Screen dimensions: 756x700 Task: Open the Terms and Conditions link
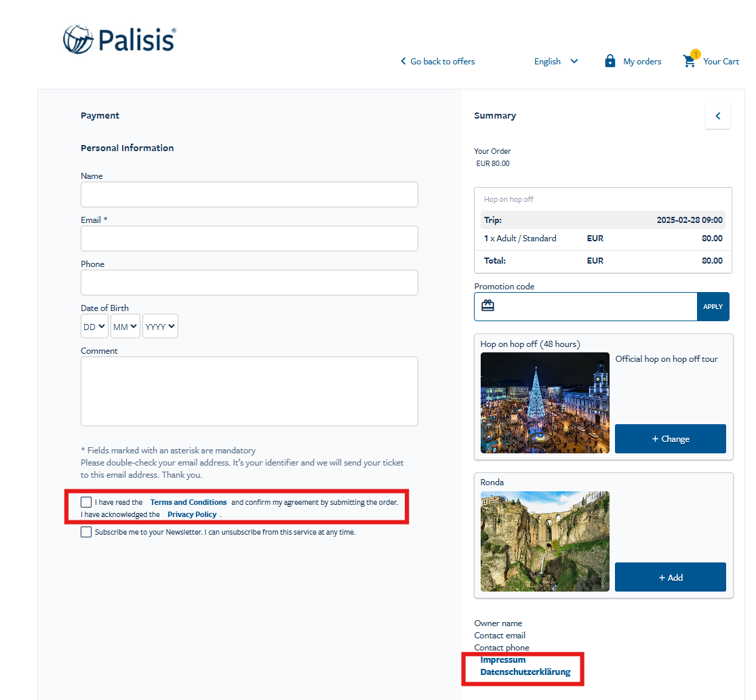point(188,502)
